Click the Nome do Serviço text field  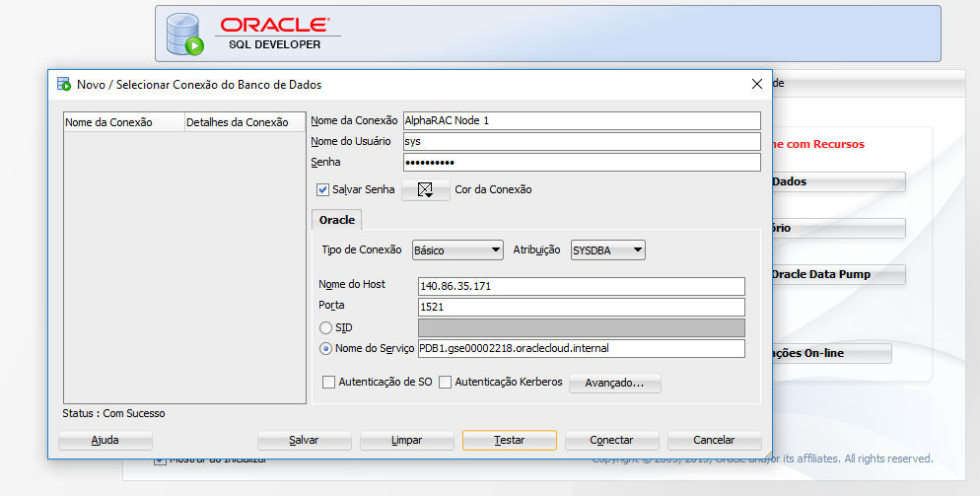click(582, 348)
